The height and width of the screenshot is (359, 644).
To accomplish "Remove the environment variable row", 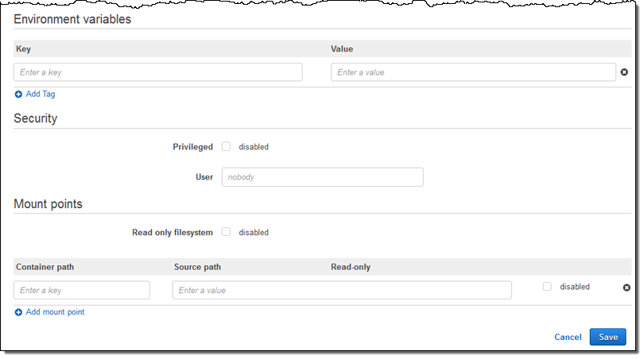I will (x=624, y=73).
